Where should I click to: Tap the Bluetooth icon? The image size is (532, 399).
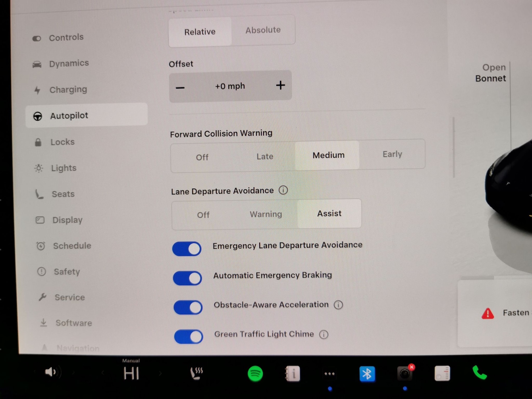pos(367,374)
